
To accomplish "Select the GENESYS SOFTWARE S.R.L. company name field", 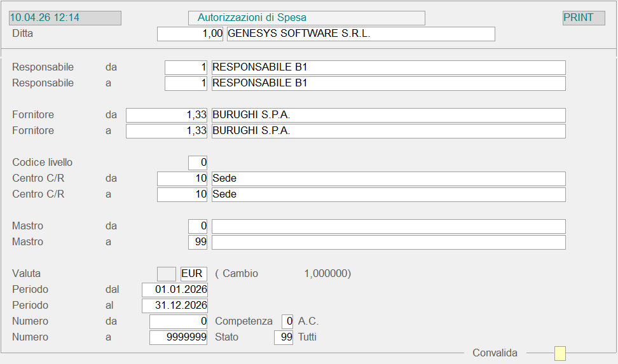I will (x=360, y=34).
